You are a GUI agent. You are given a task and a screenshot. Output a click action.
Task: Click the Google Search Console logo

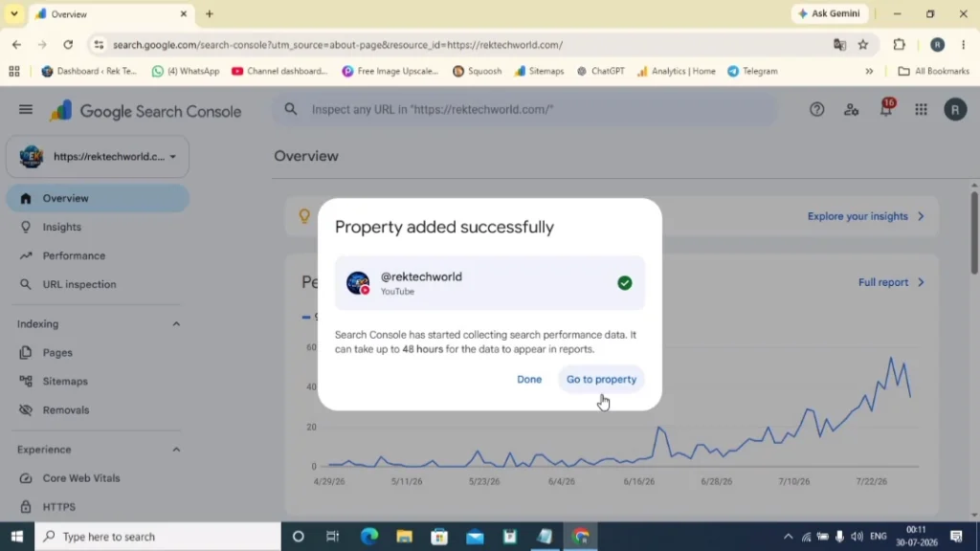[145, 111]
